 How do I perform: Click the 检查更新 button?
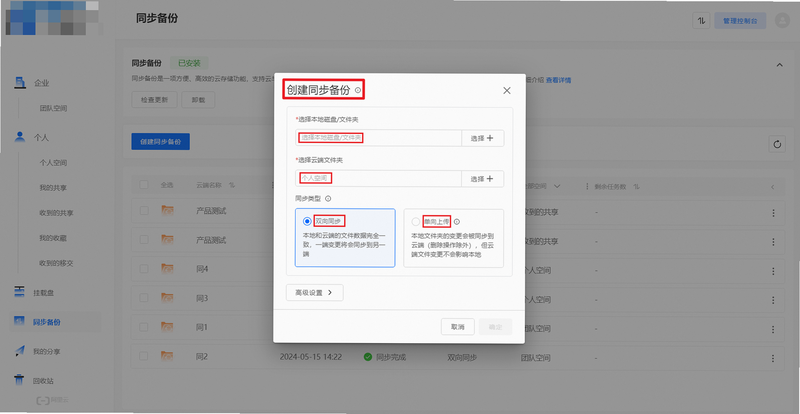[154, 100]
